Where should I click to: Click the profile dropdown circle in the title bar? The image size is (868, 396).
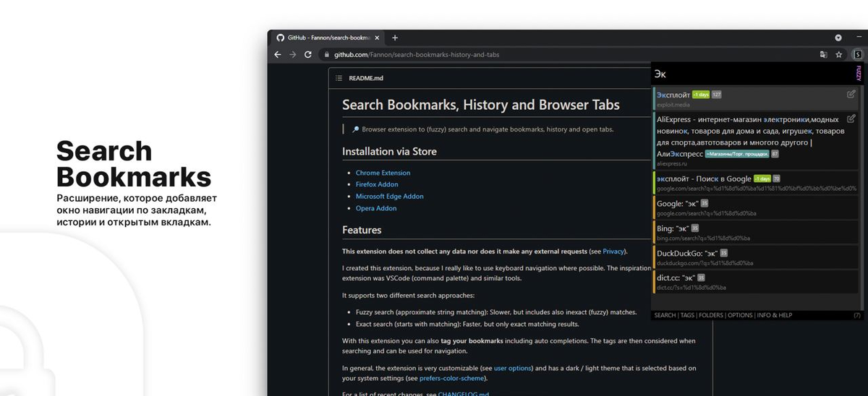coord(838,38)
